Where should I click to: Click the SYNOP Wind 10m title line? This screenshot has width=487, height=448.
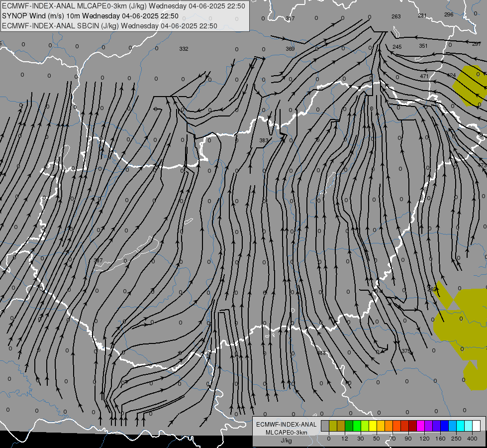(x=90, y=16)
